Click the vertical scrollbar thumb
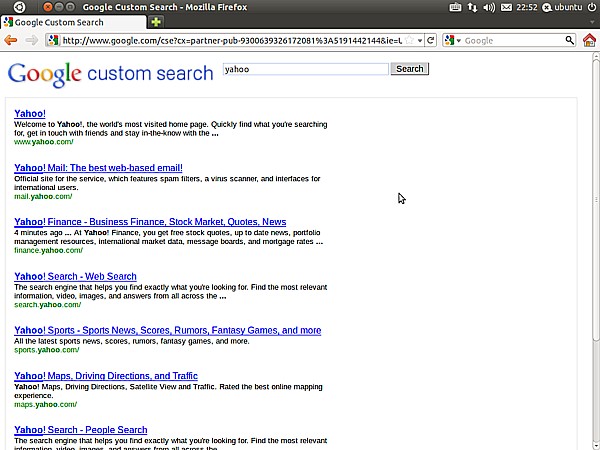Viewport: 600px width, 450px height. [595, 199]
